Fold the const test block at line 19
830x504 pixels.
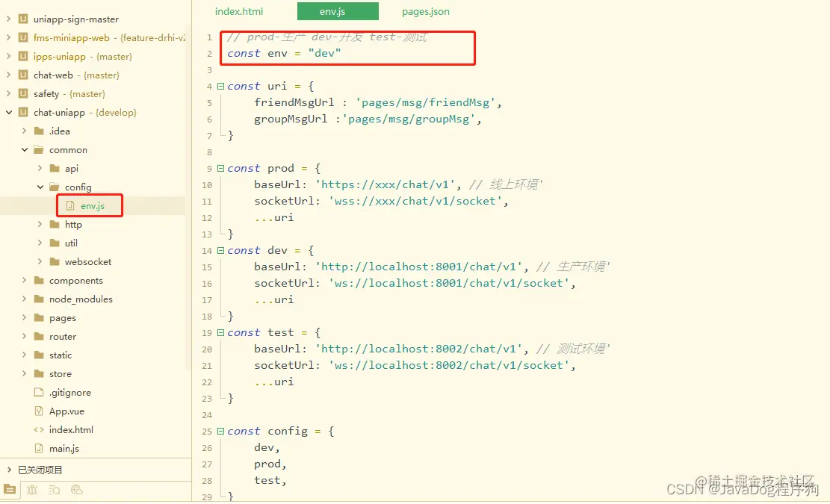pos(220,332)
